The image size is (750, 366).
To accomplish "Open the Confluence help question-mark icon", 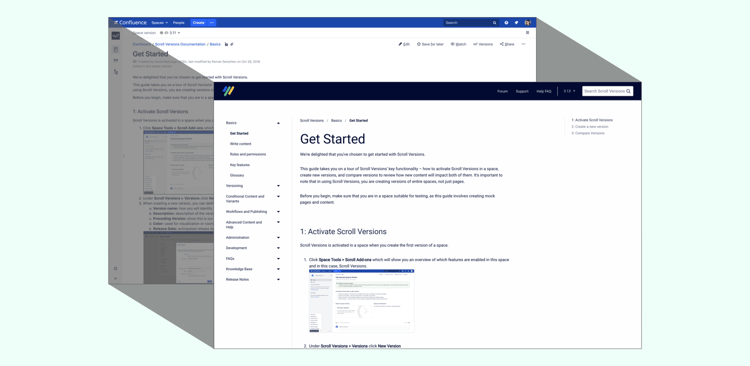I will [x=507, y=22].
